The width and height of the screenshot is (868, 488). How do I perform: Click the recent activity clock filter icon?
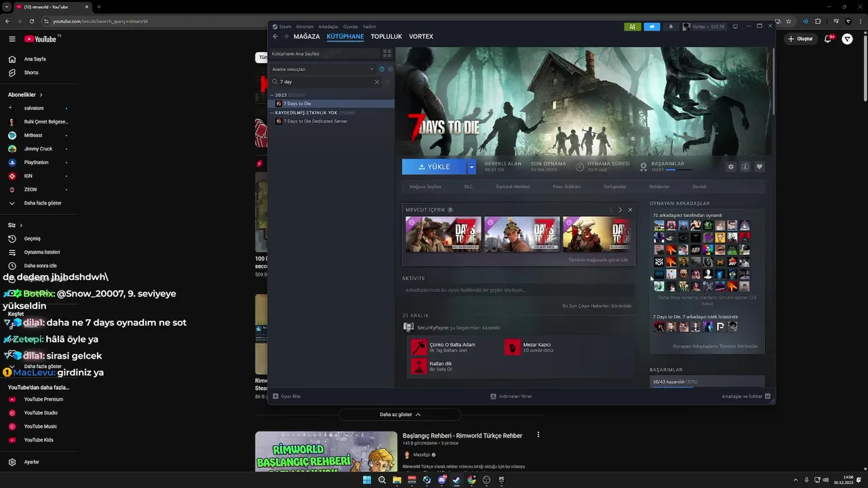point(382,69)
